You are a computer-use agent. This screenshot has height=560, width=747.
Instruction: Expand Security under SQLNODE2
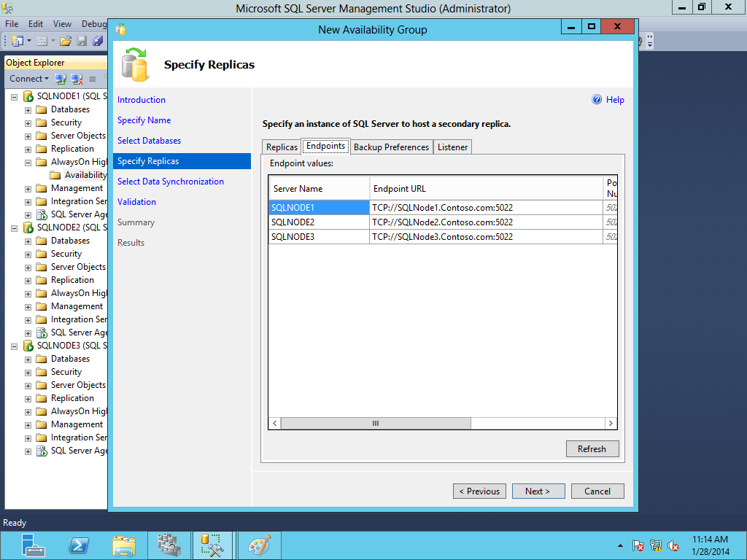(28, 254)
